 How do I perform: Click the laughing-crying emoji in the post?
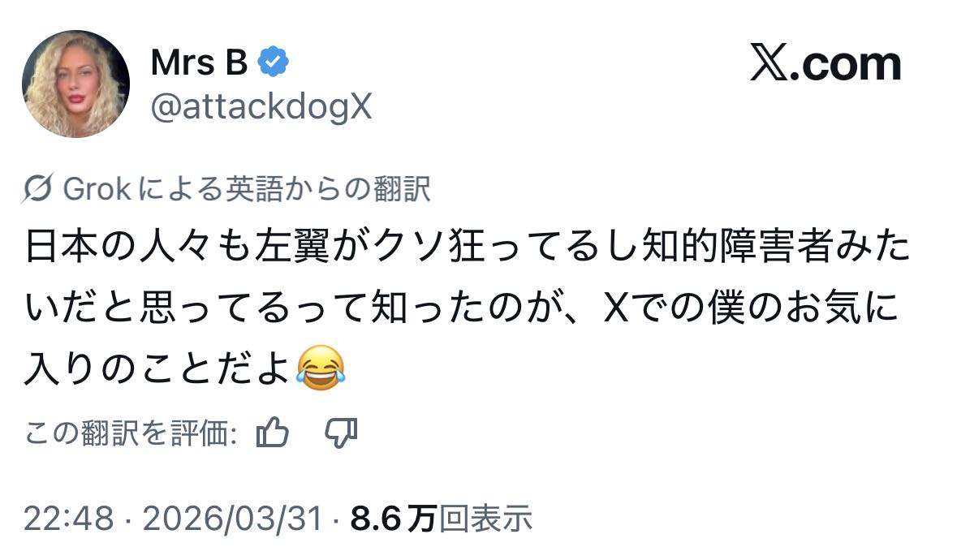click(321, 368)
